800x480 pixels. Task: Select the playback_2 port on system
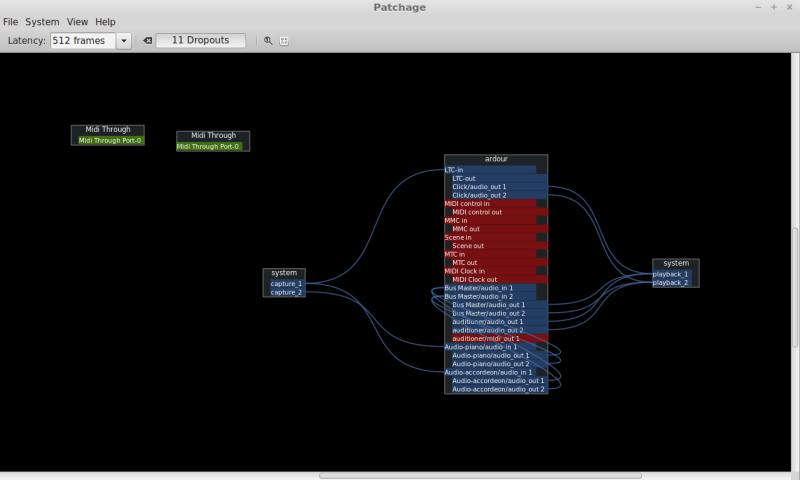pos(670,283)
